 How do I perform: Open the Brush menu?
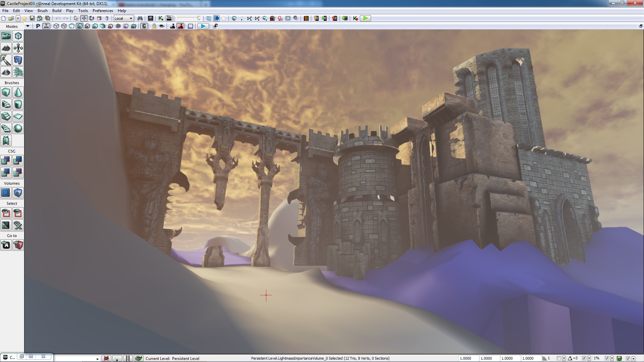click(42, 11)
